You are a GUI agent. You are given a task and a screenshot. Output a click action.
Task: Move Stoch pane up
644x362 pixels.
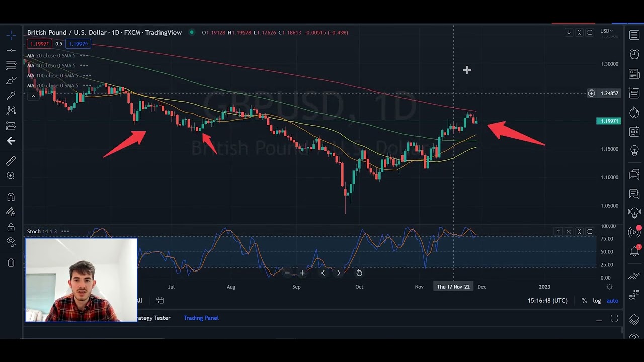558,231
